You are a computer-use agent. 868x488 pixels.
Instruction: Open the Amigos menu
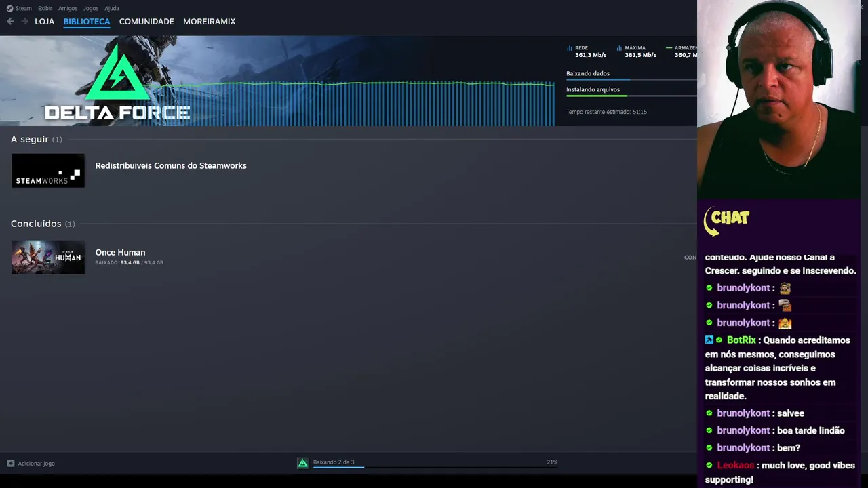pyautogui.click(x=68, y=8)
